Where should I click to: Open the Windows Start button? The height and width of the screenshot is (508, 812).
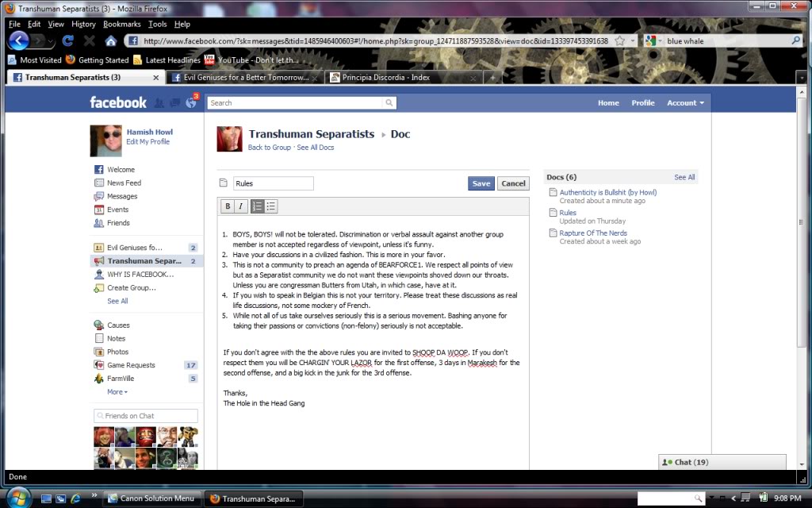pos(17,498)
